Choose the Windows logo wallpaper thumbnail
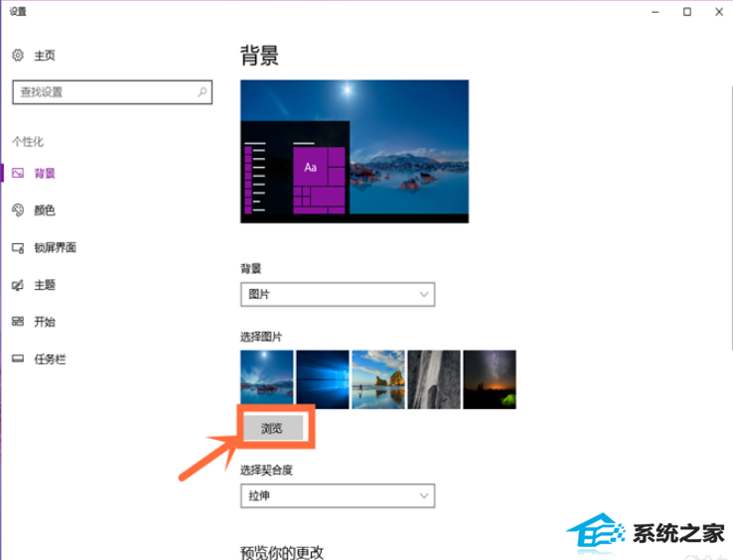The width and height of the screenshot is (733, 560). (323, 379)
